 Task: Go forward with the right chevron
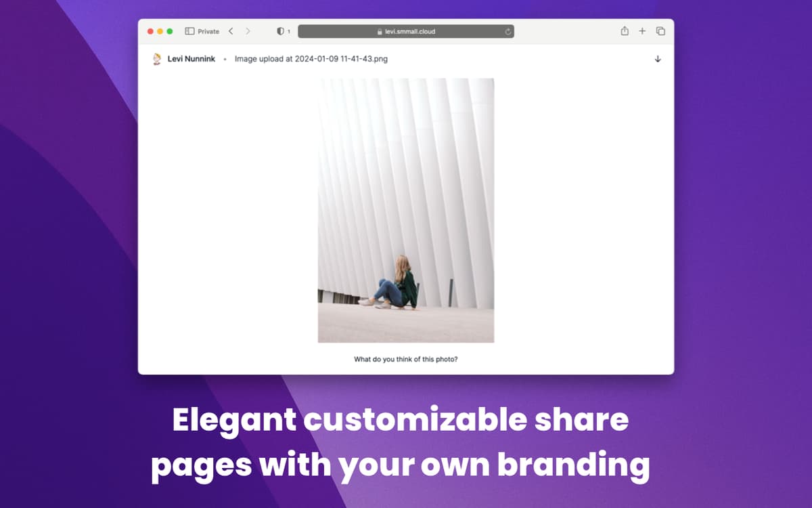coord(248,31)
